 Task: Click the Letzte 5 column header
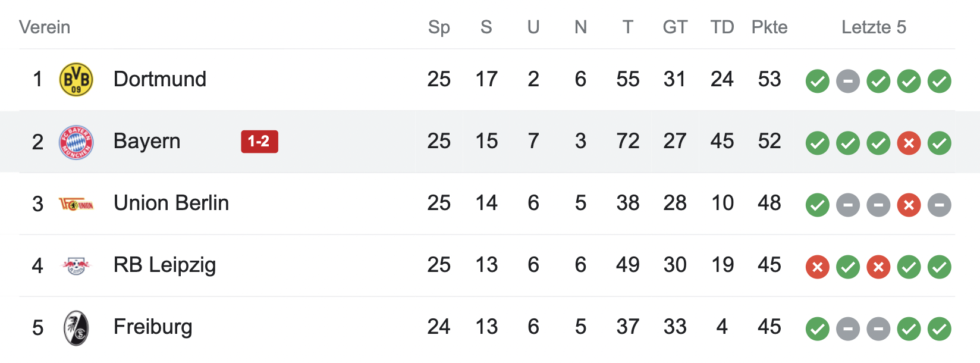(x=874, y=27)
